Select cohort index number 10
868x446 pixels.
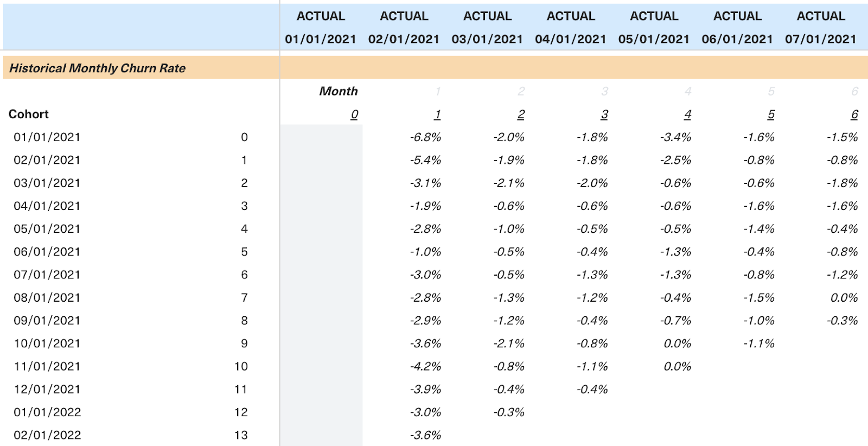click(241, 367)
